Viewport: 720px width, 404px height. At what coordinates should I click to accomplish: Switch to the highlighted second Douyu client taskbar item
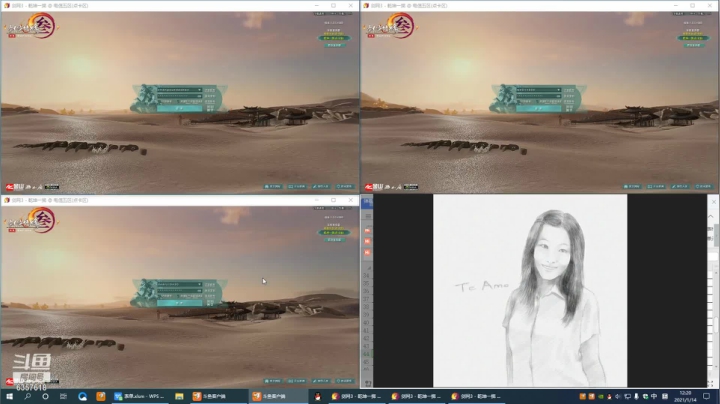click(278, 396)
